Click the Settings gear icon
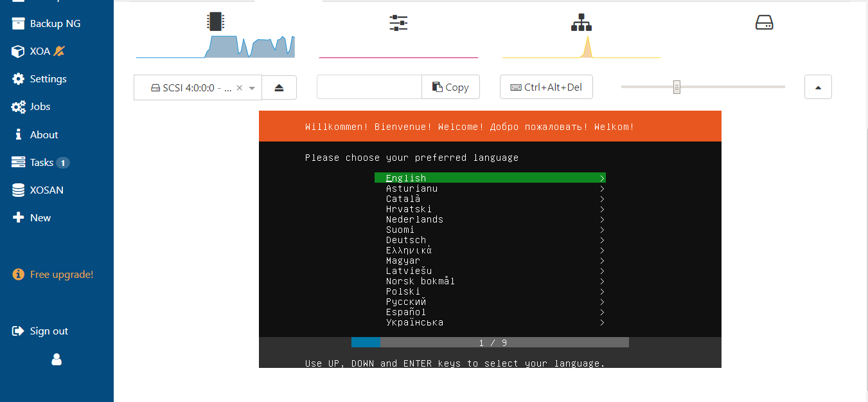The width and height of the screenshot is (868, 402). [19, 78]
